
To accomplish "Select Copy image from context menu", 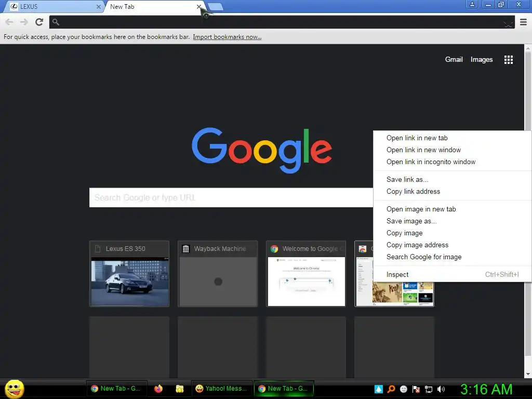I will 453,233.
